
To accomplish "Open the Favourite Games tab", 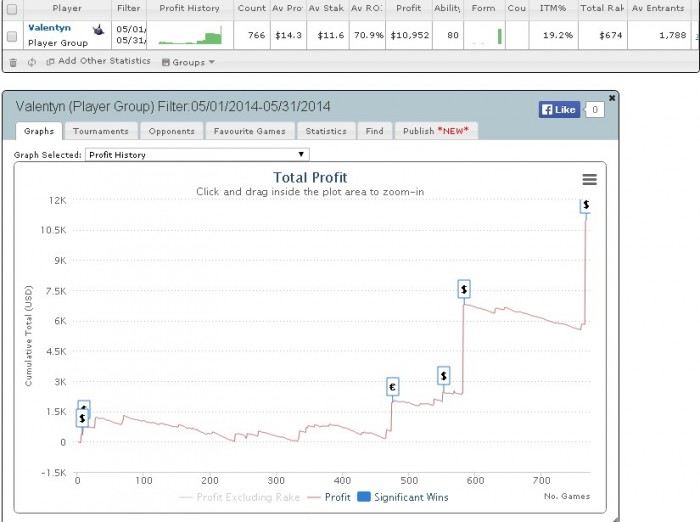I will [250, 131].
